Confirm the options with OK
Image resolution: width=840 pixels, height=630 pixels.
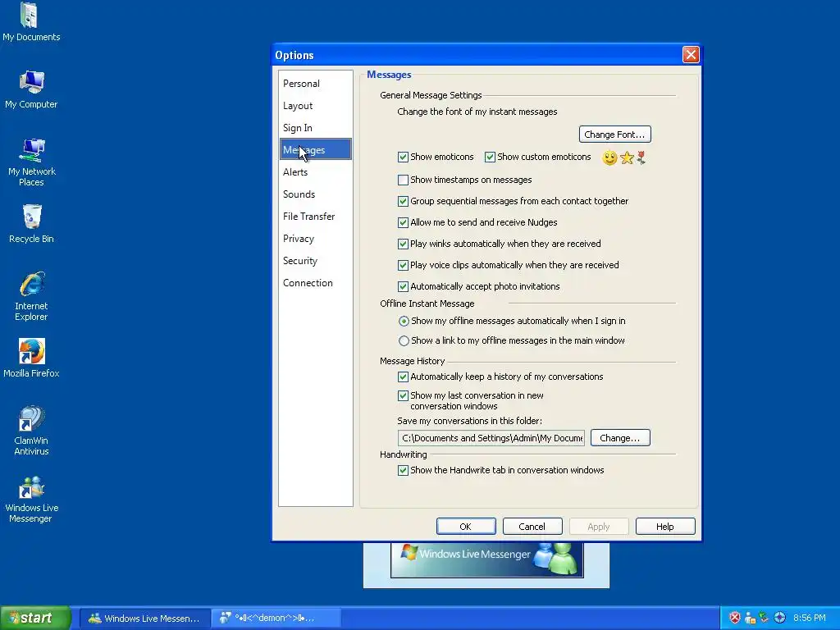[466, 527]
